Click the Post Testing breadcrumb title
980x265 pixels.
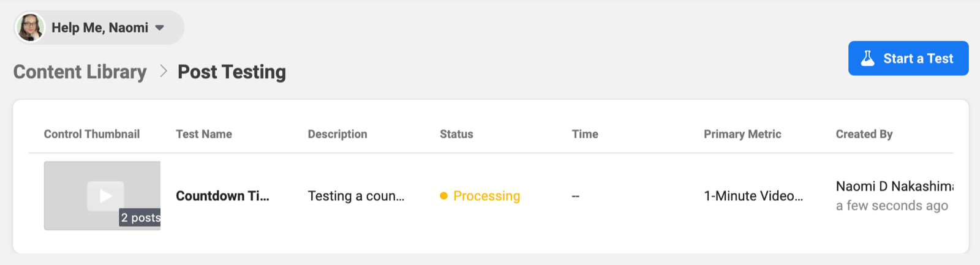point(232,72)
